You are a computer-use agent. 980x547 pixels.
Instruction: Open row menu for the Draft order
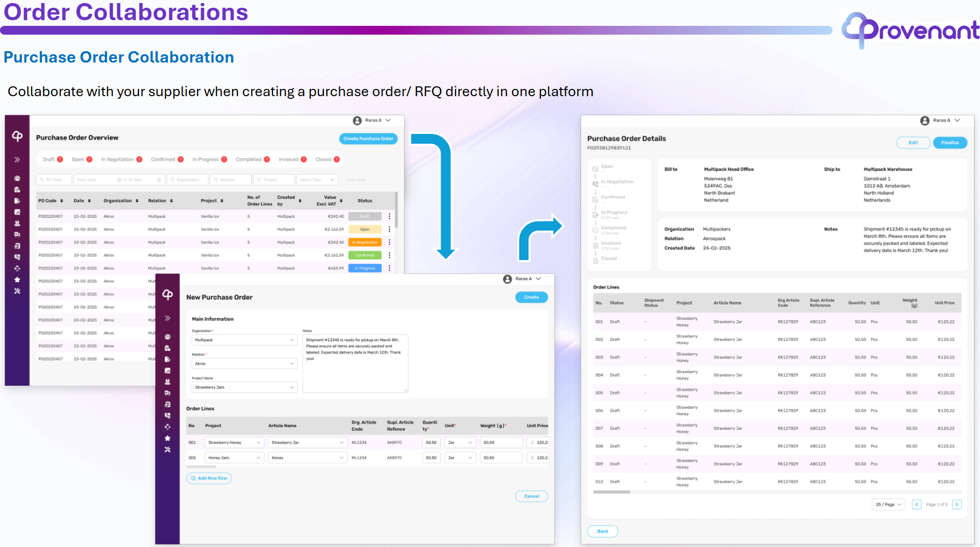pyautogui.click(x=389, y=216)
